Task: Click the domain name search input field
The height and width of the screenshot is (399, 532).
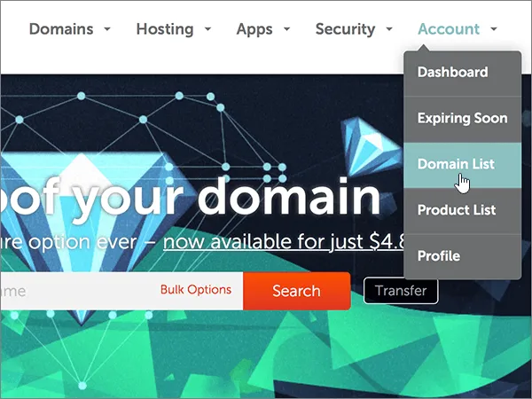Action: (78, 291)
